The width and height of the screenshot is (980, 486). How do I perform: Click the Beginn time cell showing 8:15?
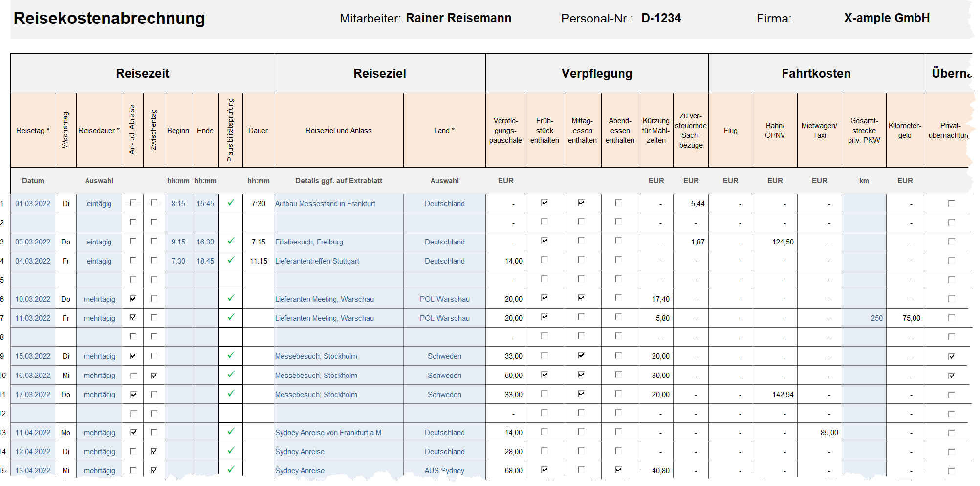[x=178, y=204]
